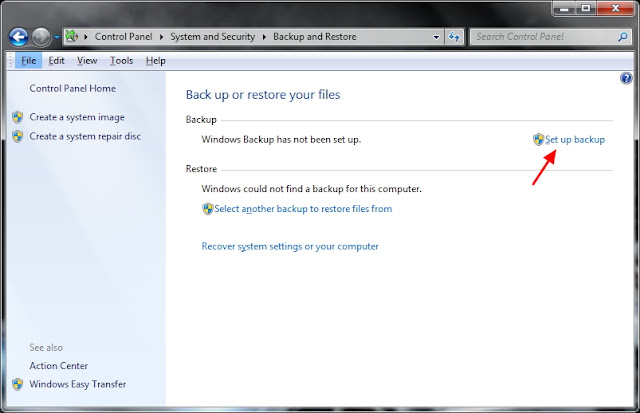
Task: Click the 'Backup' section label
Action: [201, 120]
